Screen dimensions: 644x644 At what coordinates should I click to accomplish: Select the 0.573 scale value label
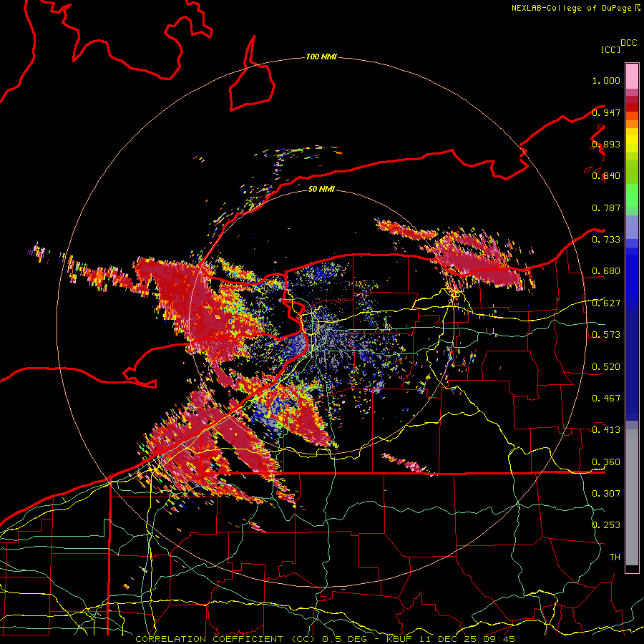coord(606,335)
